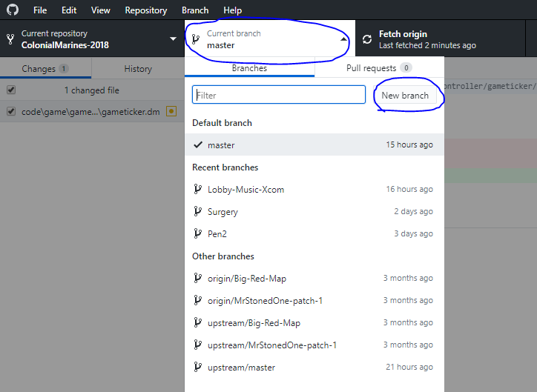Choose origin/Big-Red-Map branch
Viewport: 537px width, 392px height.
click(x=314, y=278)
